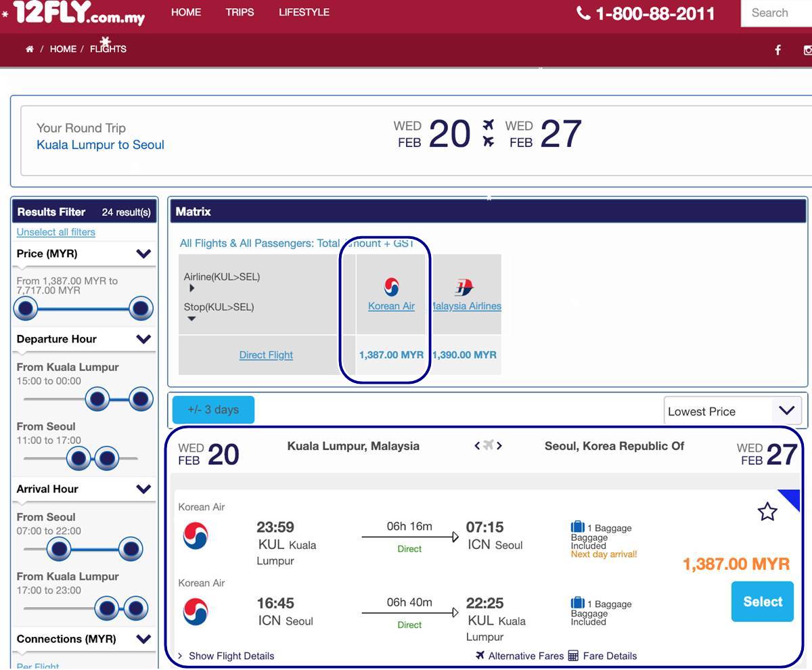Image resolution: width=812 pixels, height=670 pixels.
Task: Click Direct Flight matrix link
Action: tap(266, 355)
